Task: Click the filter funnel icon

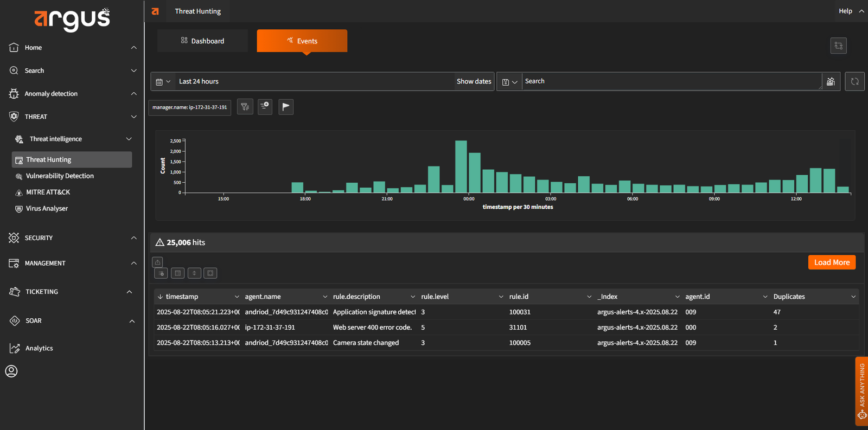Action: (245, 107)
